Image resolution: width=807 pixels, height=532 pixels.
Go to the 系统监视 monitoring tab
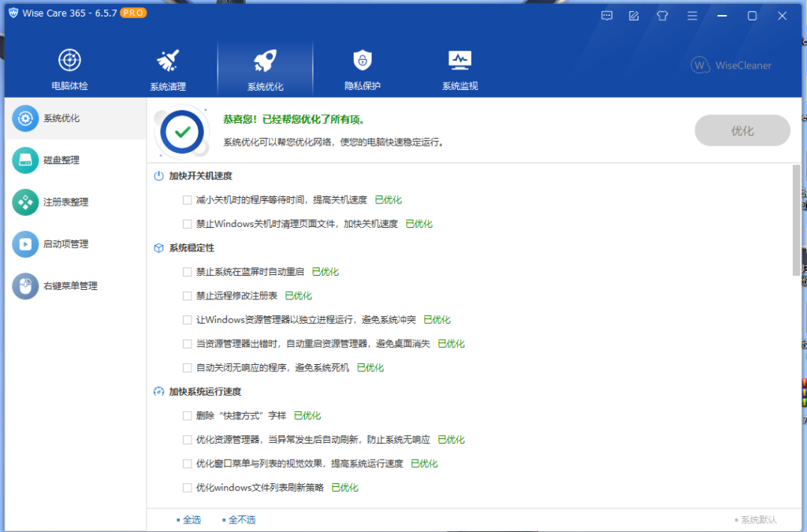coord(459,69)
